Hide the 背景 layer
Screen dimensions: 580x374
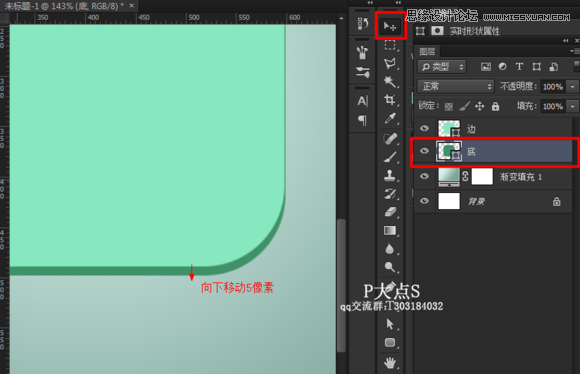pos(424,201)
